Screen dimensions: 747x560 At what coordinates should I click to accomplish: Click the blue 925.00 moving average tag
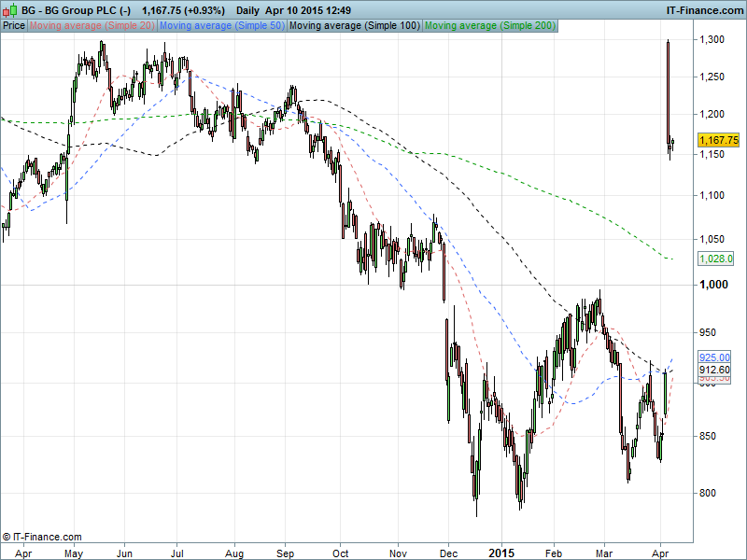point(714,357)
